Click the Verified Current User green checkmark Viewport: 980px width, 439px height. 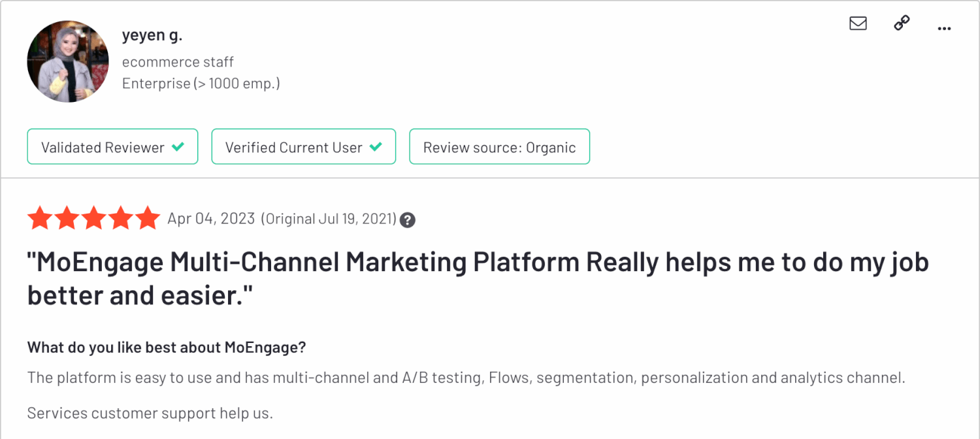[x=375, y=147]
